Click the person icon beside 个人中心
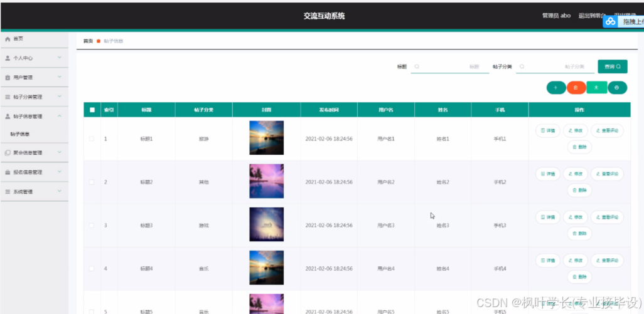 [x=8, y=58]
